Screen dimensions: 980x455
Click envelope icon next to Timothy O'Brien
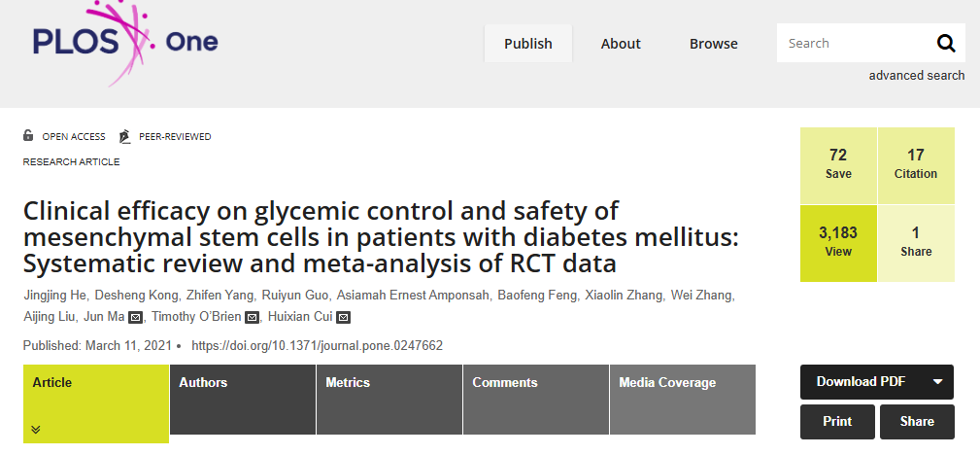click(252, 317)
